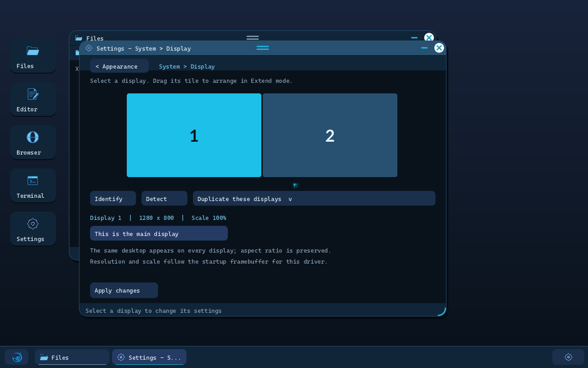Select display tile 1
The image size is (588, 368).
tap(194, 135)
